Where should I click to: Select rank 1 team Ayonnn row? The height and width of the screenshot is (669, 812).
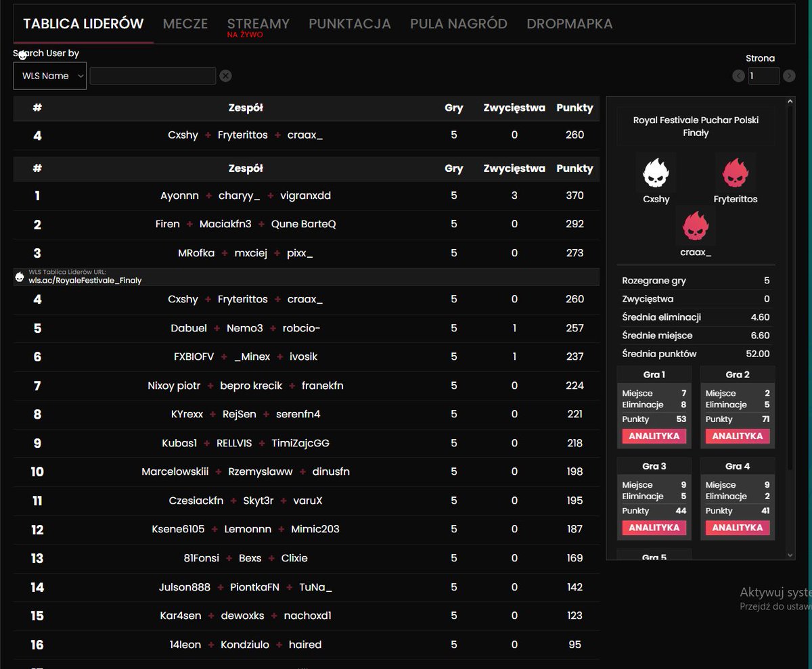click(x=306, y=195)
